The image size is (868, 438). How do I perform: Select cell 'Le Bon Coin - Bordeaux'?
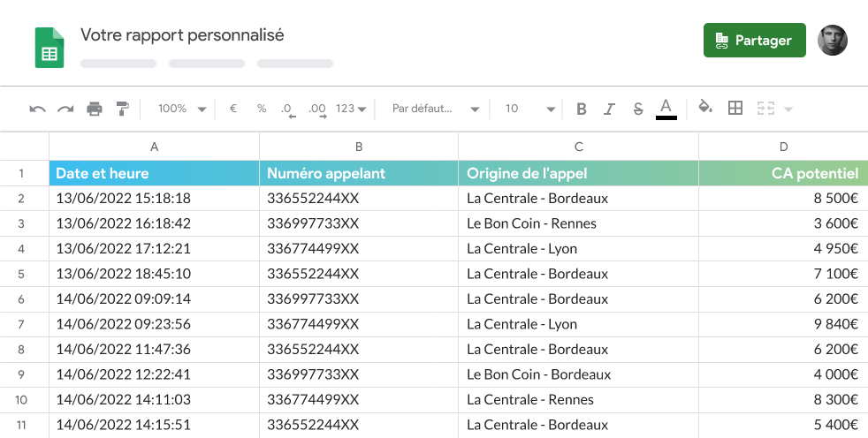coord(578,374)
